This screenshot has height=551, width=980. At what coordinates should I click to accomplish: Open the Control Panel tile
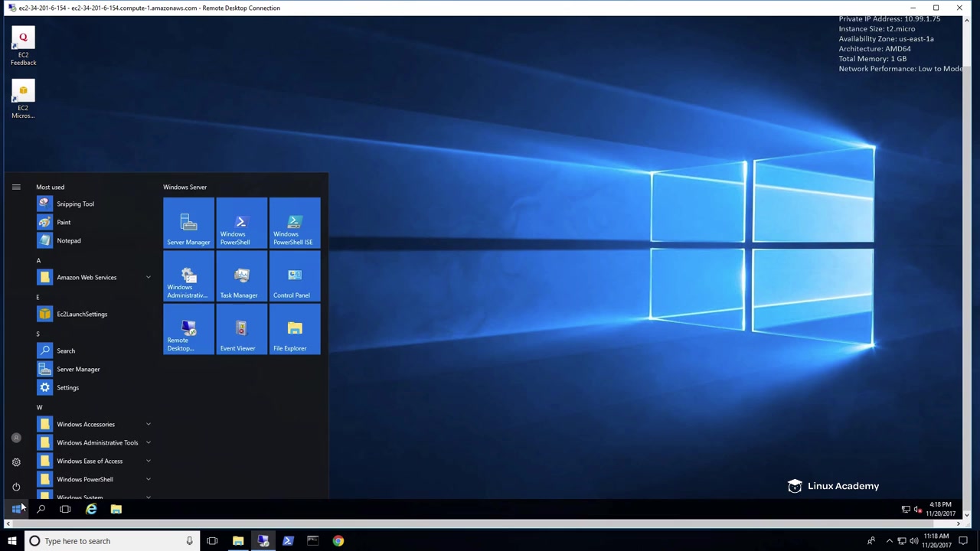tap(295, 277)
